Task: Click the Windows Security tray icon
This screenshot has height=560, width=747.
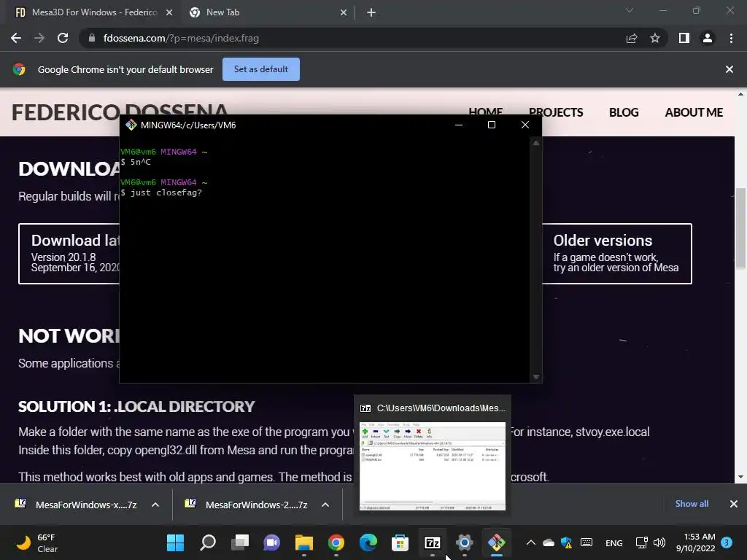Action: (x=566, y=542)
